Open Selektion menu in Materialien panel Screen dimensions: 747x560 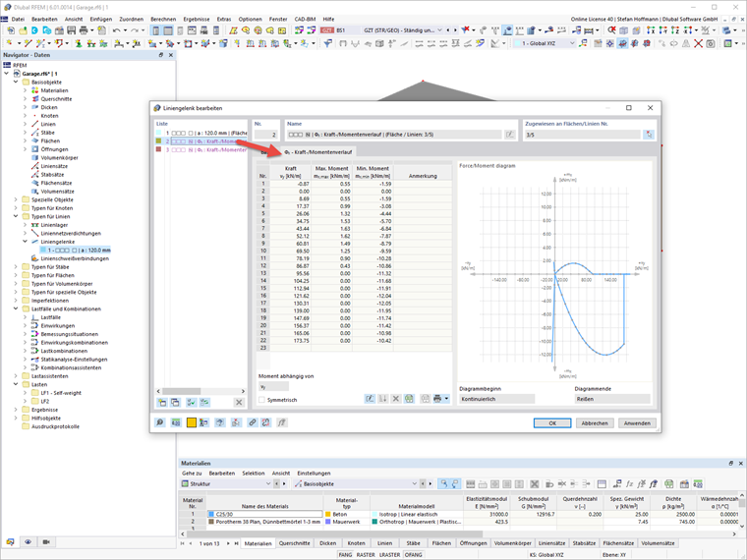click(253, 474)
